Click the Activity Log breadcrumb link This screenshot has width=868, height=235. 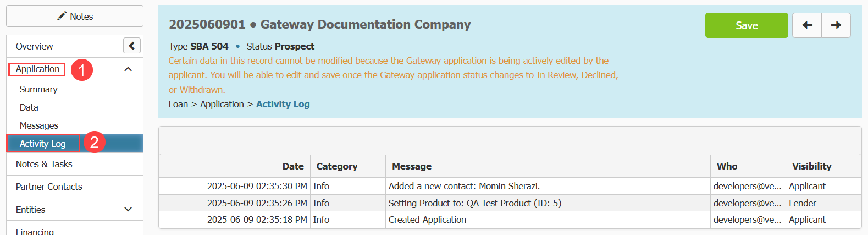283,104
